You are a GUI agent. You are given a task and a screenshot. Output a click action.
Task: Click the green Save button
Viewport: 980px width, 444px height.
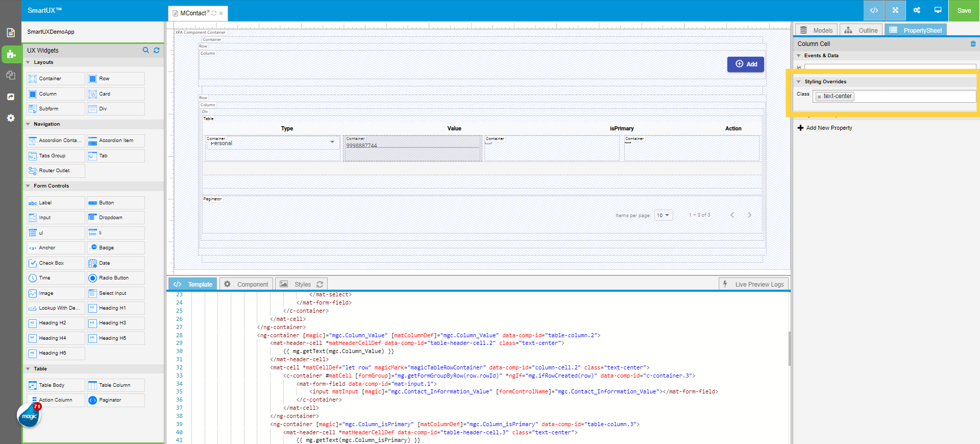point(964,10)
